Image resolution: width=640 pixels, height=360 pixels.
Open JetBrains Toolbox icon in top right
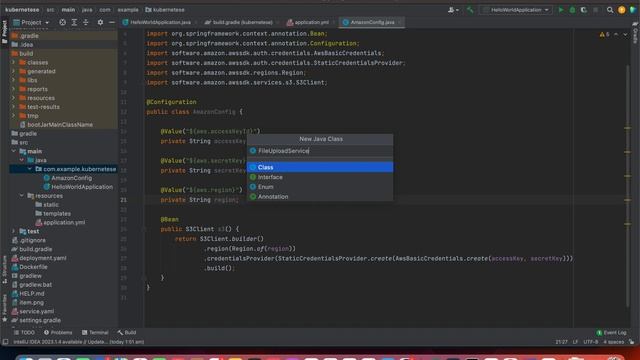tap(633, 10)
